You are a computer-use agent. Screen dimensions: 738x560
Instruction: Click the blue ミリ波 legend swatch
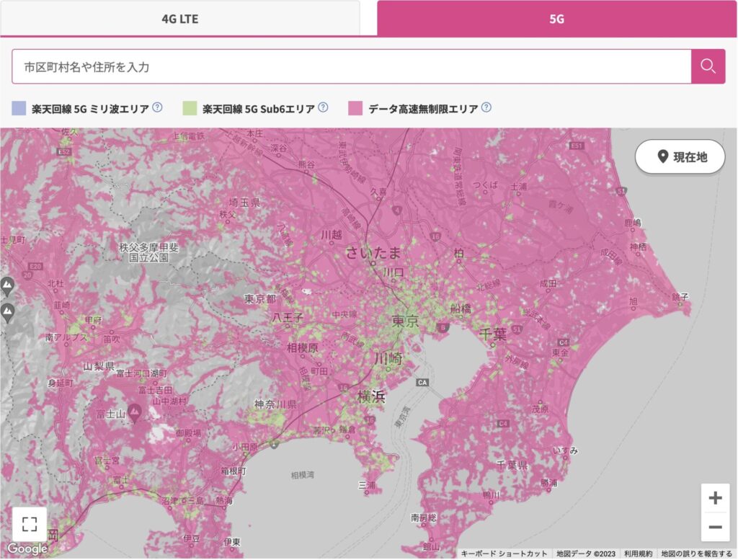(19, 108)
